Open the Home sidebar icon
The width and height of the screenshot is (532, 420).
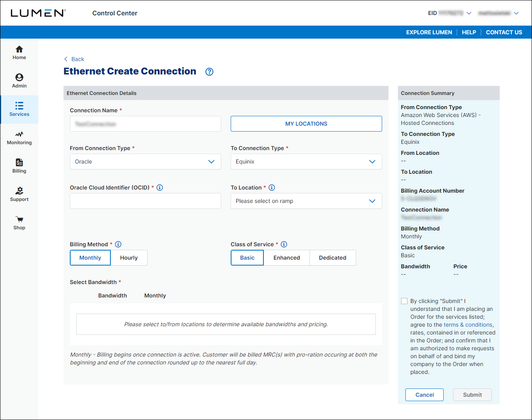19,49
